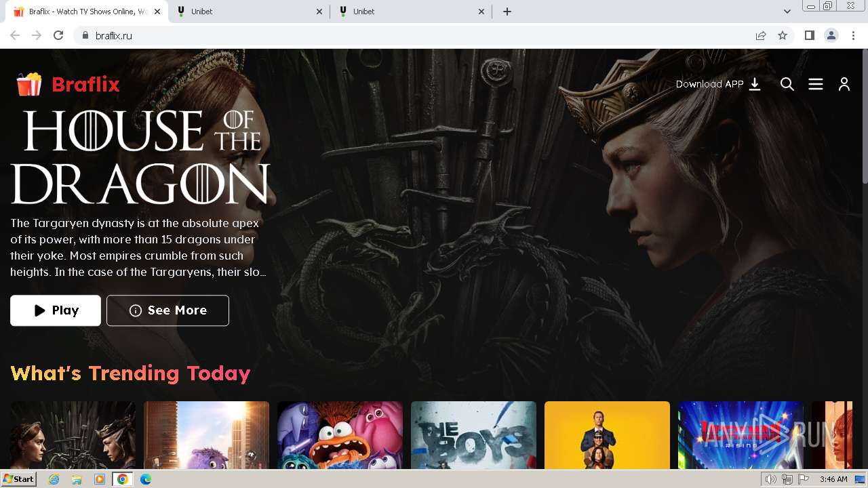Image resolution: width=868 pixels, height=488 pixels.
Task: Open the user account icon
Action: click(844, 84)
